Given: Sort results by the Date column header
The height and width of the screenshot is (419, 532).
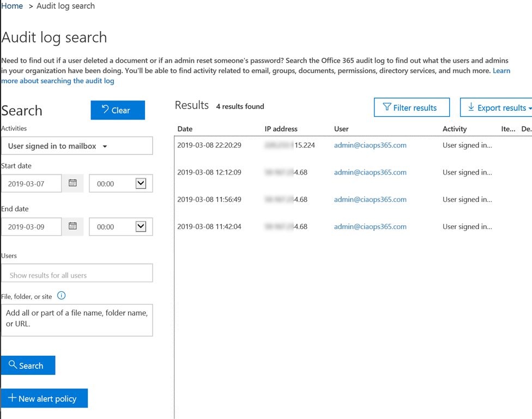Looking at the screenshot, I should 185,129.
